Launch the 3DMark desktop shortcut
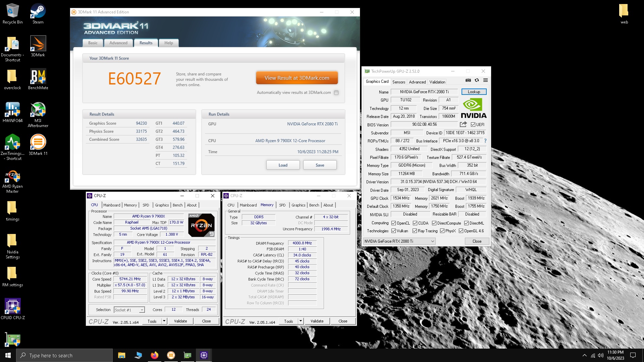 (38, 46)
